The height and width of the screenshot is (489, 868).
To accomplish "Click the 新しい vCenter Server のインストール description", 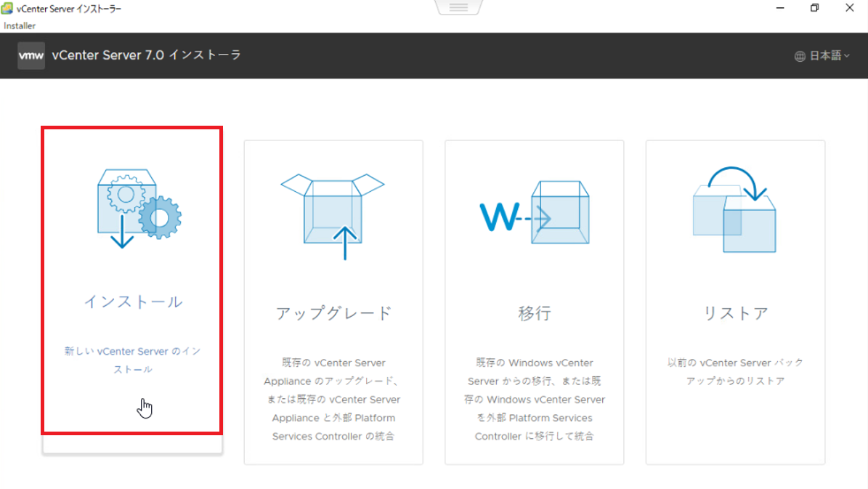I will pyautogui.click(x=132, y=360).
